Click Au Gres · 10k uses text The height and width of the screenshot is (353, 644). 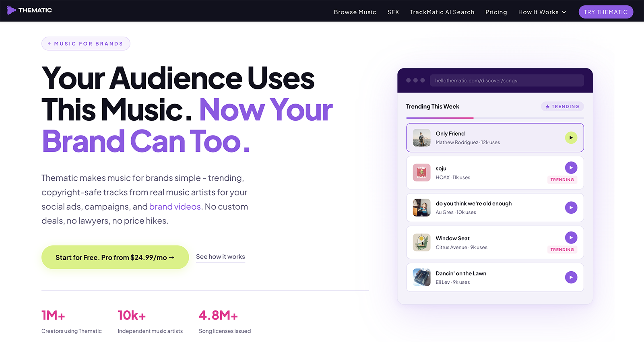[456, 213]
